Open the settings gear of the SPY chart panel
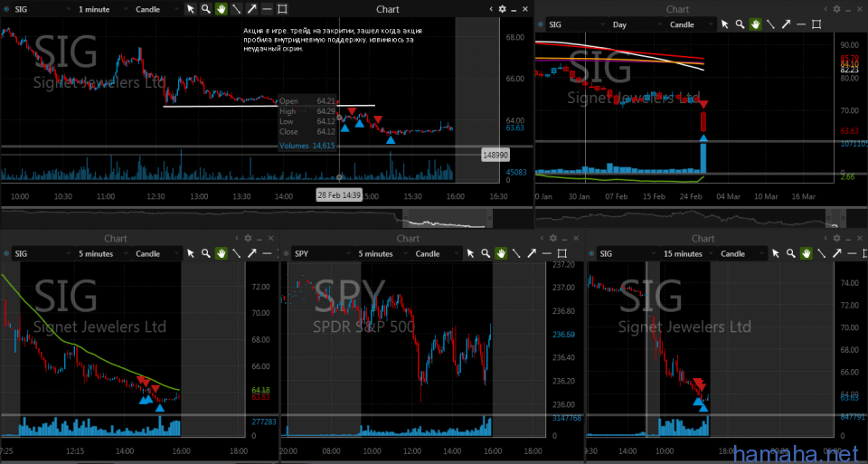Image resolution: width=868 pixels, height=464 pixels. pyautogui.click(x=553, y=238)
